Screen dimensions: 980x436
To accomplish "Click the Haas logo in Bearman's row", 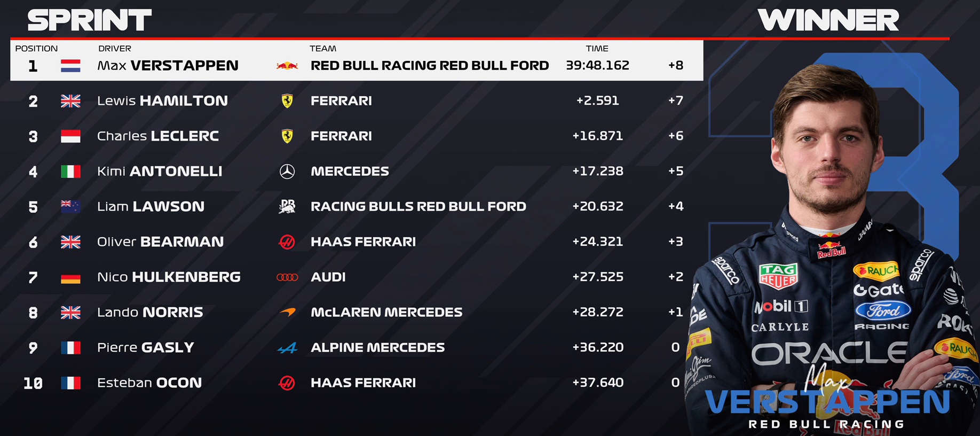I will click(287, 242).
